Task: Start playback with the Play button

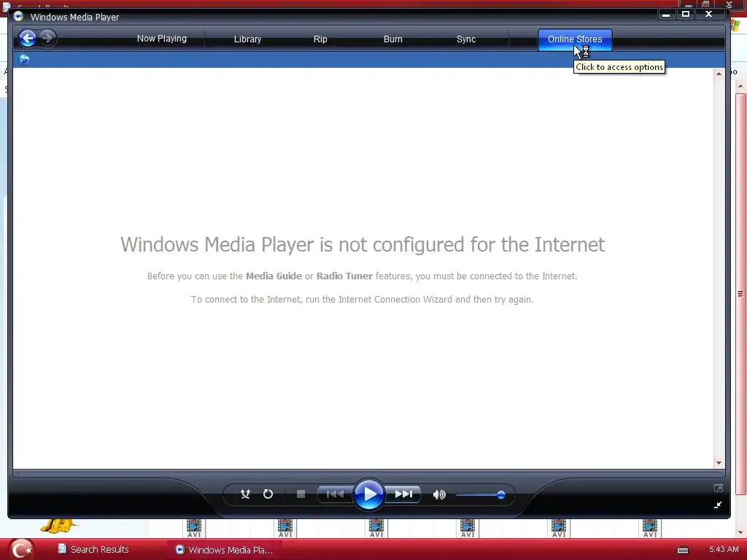Action: (x=368, y=494)
